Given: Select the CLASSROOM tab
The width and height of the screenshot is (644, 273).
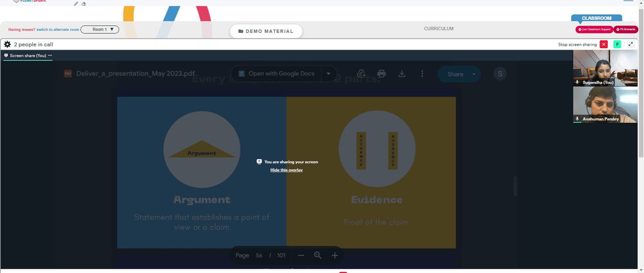Looking at the screenshot, I should click(596, 18).
